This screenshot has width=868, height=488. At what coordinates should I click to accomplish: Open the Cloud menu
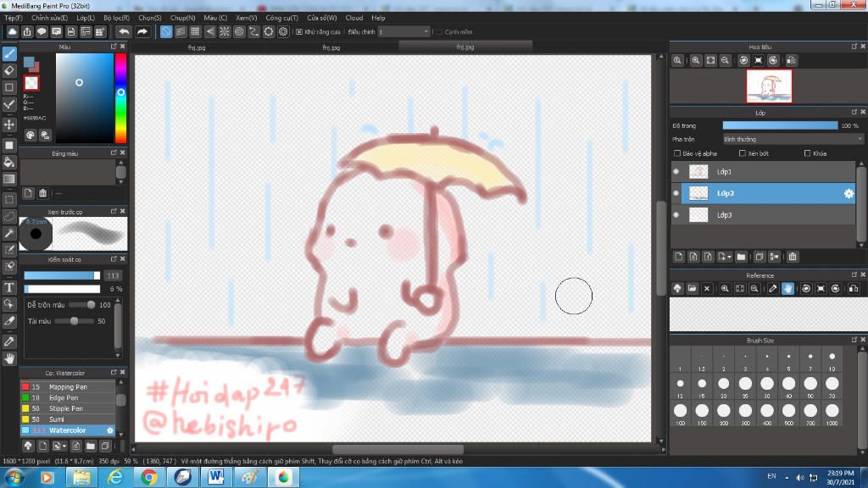pos(353,18)
